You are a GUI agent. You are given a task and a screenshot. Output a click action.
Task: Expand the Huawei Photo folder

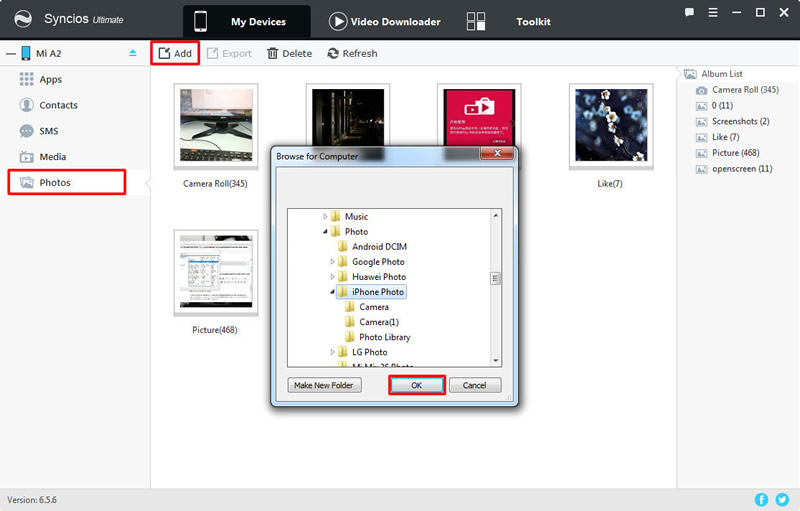click(x=332, y=277)
